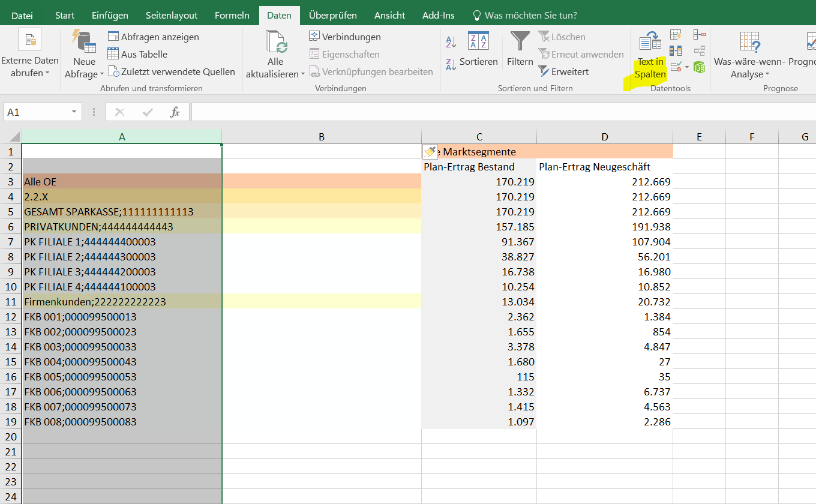Open Erweitert filter options
The image size is (816, 504).
click(563, 71)
